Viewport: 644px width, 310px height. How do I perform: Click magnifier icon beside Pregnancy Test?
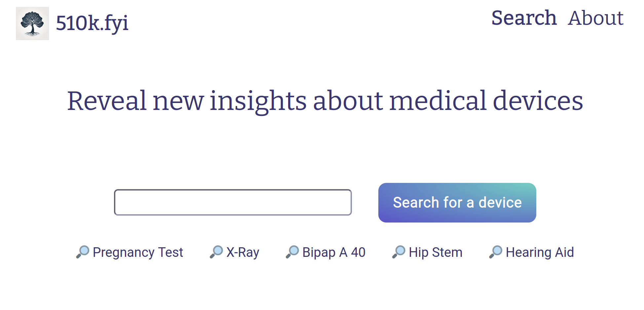tap(83, 252)
